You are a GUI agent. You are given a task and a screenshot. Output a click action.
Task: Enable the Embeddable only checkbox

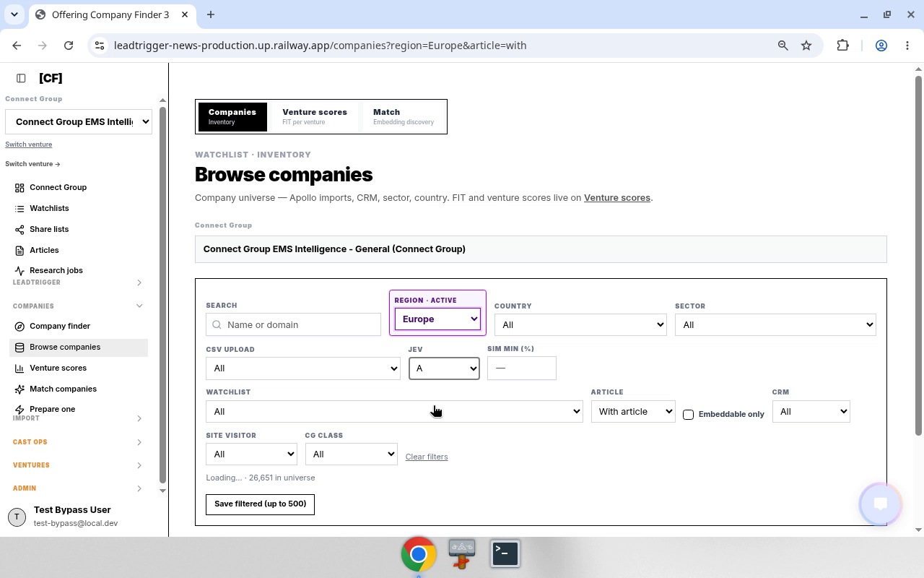point(688,415)
